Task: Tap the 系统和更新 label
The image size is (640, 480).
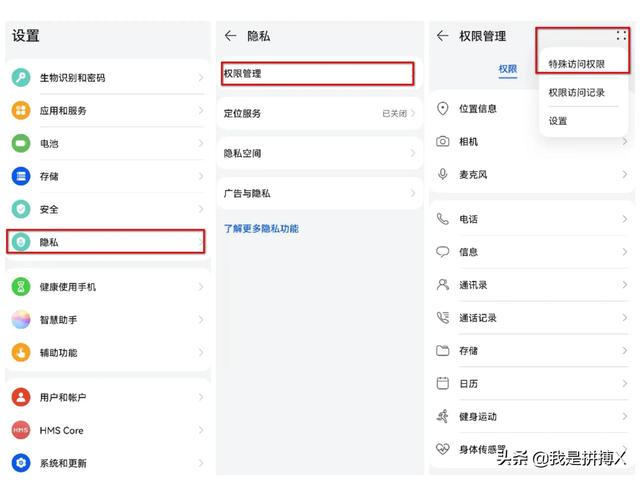Action: [63, 463]
